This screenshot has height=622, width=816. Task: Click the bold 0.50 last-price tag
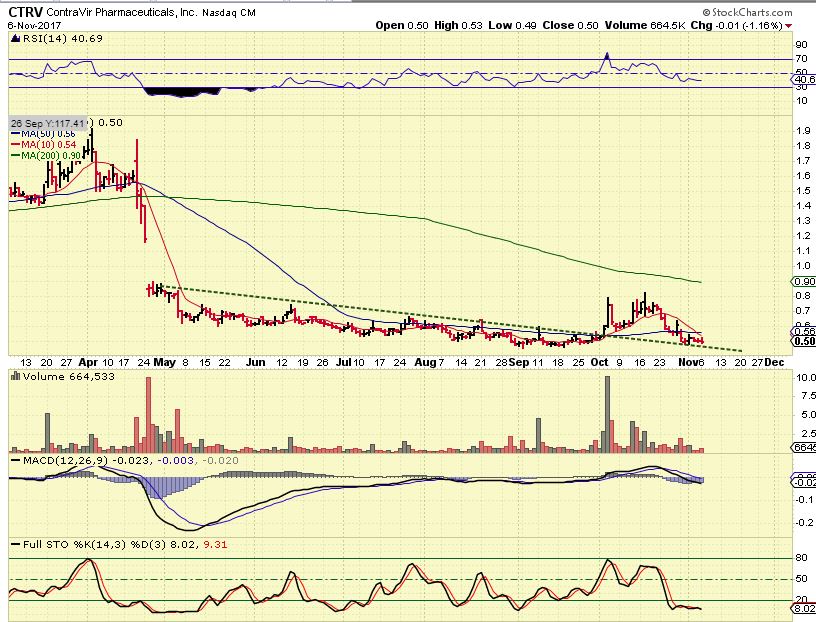coord(804,341)
